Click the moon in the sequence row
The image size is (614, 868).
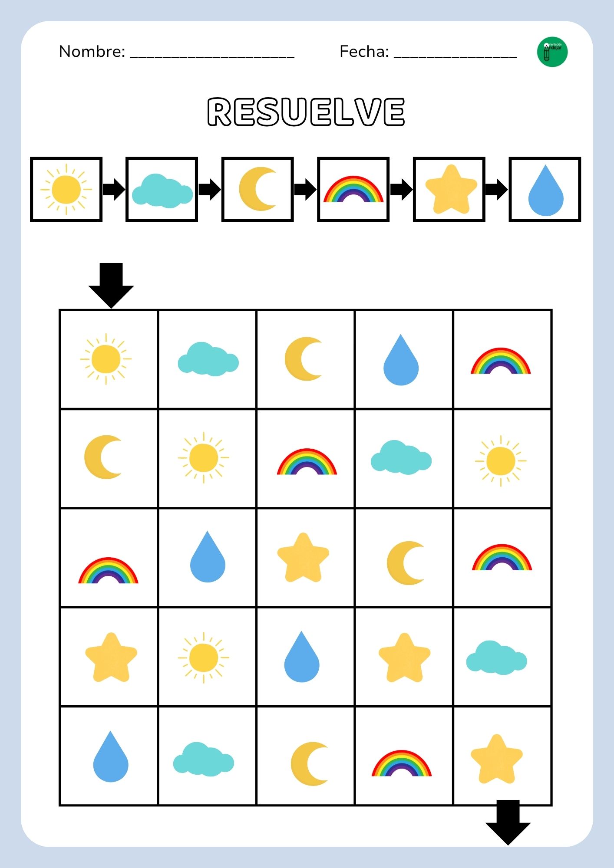tap(257, 189)
